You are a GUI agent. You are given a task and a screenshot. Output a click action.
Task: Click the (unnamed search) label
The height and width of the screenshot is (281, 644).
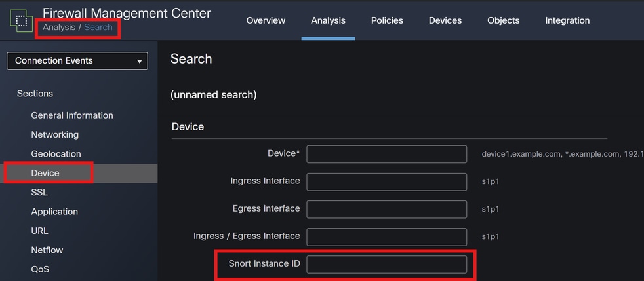tap(213, 95)
